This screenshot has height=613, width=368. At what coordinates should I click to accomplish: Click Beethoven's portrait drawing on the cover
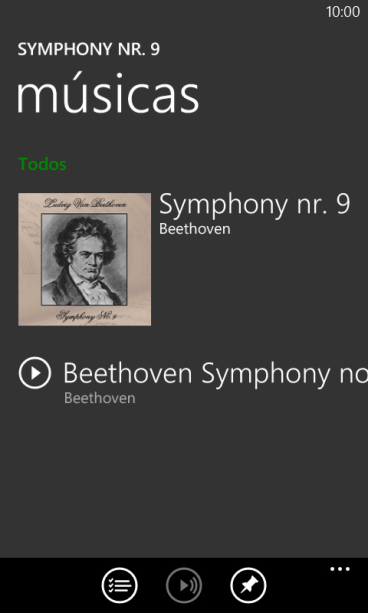point(84,260)
